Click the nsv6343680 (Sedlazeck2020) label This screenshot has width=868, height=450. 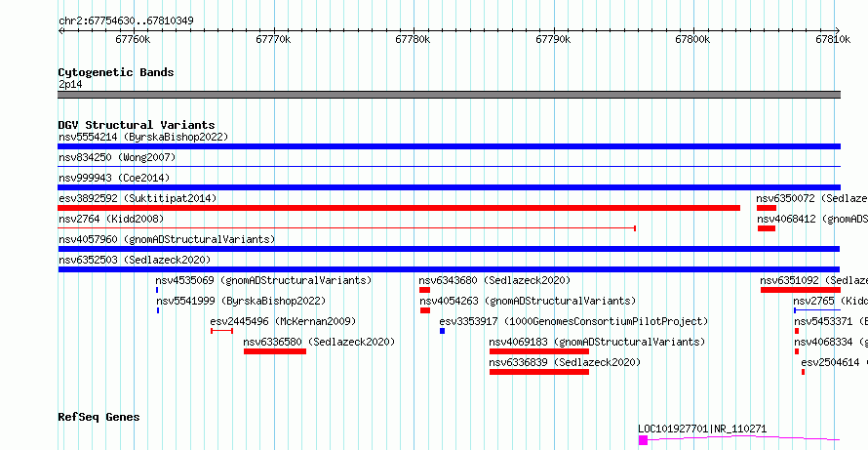[494, 280]
